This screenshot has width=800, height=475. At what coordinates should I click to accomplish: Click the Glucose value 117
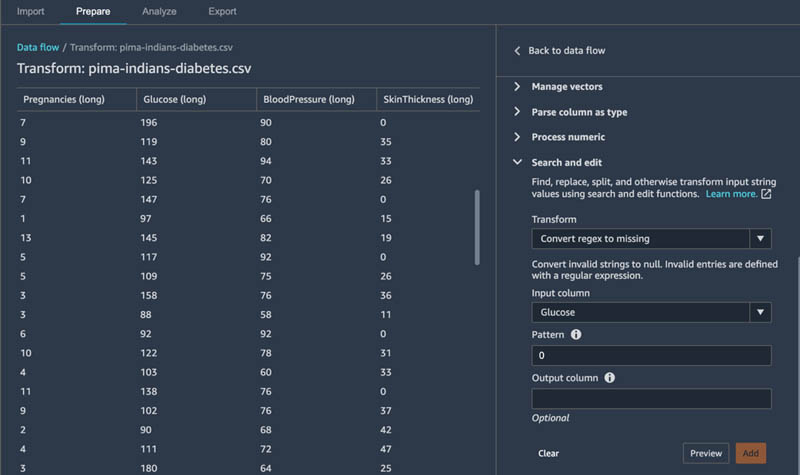149,257
